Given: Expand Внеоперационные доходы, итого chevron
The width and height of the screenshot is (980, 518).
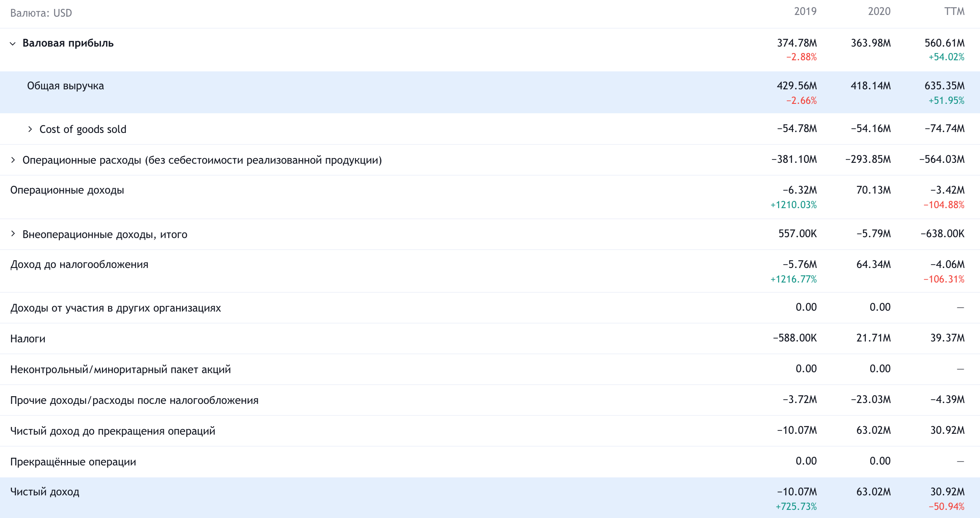Looking at the screenshot, I should click(x=13, y=234).
